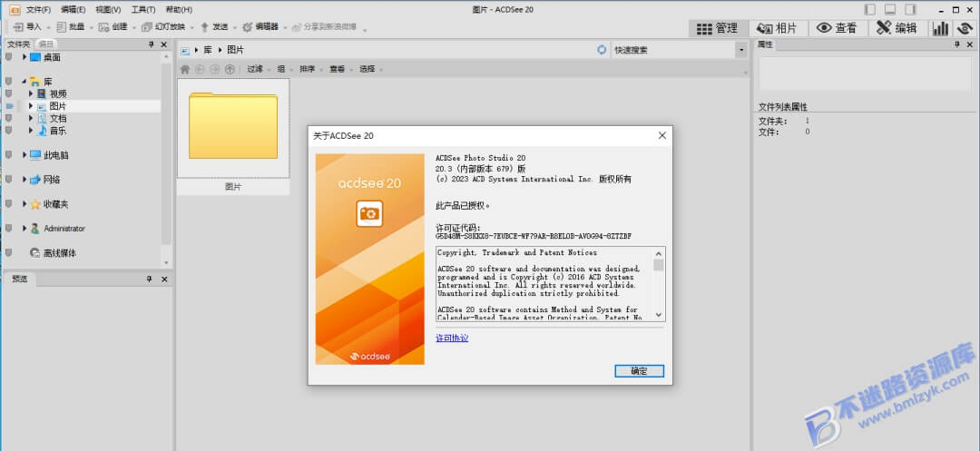Screen dimensions: 980x451
Task: Select the 编目 (Catalog) panel tab
Action: (x=46, y=44)
